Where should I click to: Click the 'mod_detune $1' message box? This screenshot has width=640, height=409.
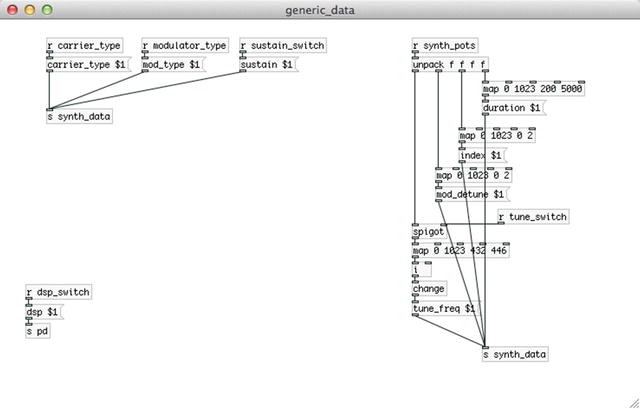tap(472, 194)
